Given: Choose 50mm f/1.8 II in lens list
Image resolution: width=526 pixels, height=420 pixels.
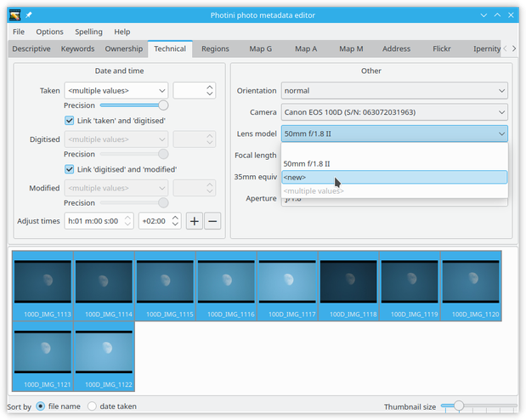Looking at the screenshot, I should click(394, 164).
